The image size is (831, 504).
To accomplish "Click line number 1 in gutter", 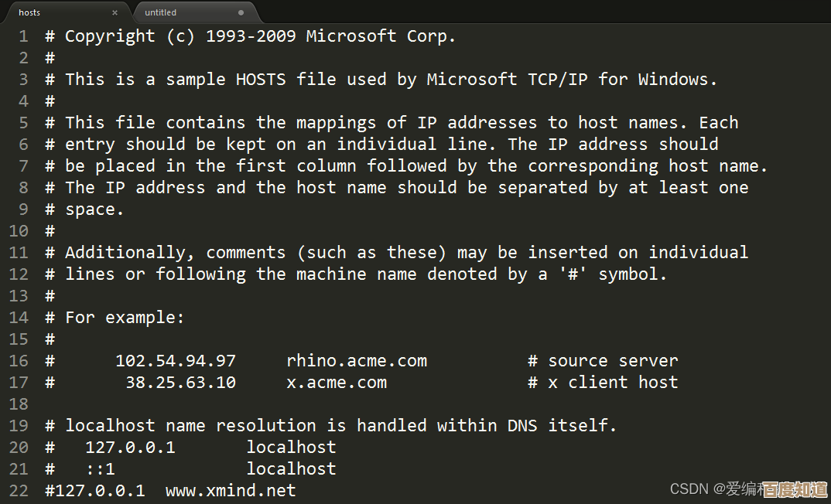I will pyautogui.click(x=23, y=36).
